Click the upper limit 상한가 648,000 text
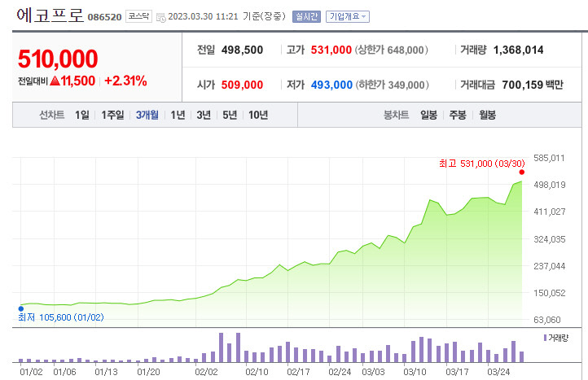This screenshot has width=588, height=380. pos(392,50)
